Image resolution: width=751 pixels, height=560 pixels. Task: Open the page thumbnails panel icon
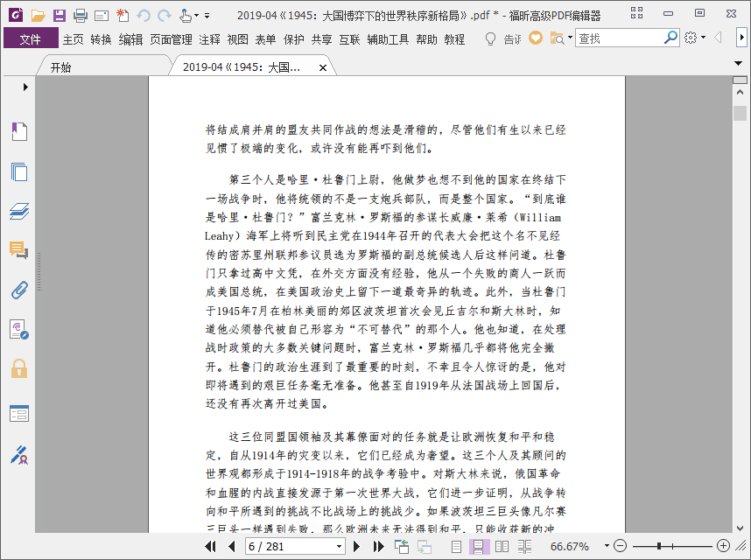pos(19,171)
